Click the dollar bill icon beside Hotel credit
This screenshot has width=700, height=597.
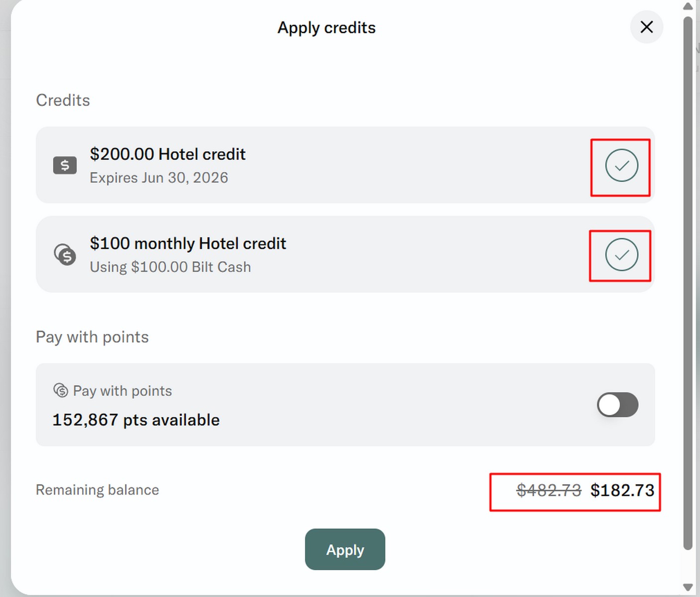(x=65, y=165)
